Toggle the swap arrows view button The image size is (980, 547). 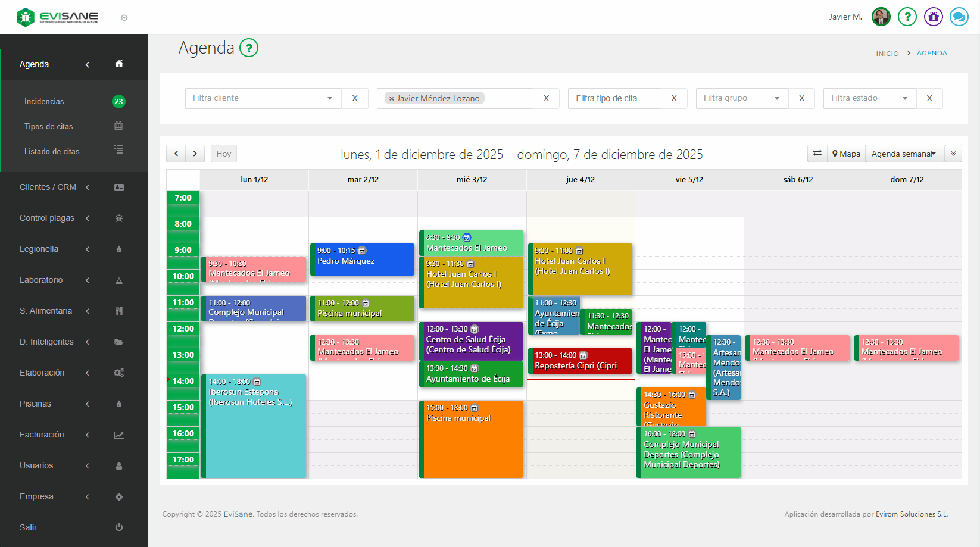tap(817, 154)
